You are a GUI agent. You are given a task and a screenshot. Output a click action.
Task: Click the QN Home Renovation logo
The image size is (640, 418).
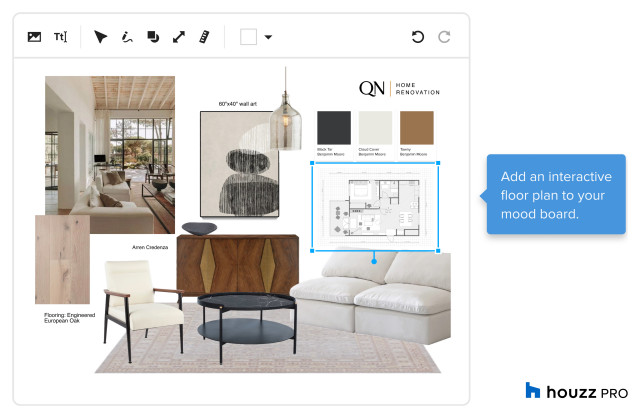[x=399, y=89]
